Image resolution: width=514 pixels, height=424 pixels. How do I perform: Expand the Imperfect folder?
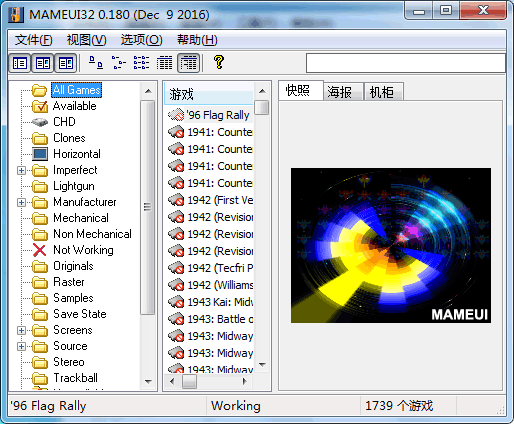point(21,170)
